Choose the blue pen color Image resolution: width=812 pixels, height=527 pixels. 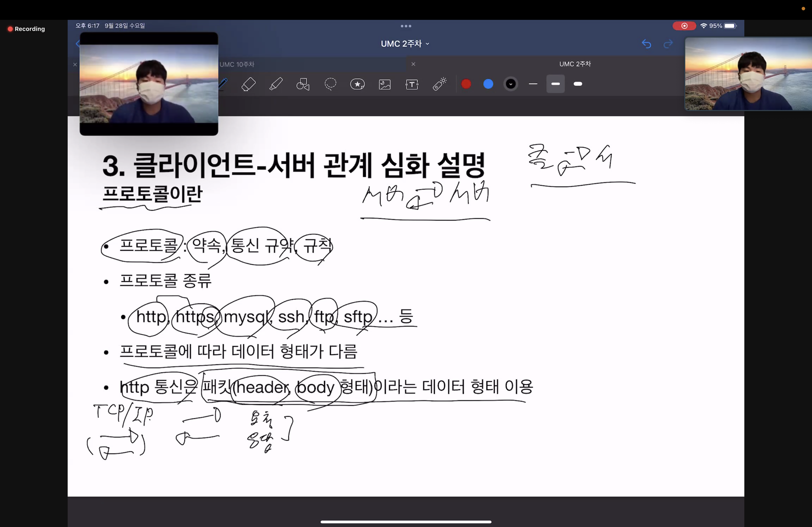[x=488, y=84]
